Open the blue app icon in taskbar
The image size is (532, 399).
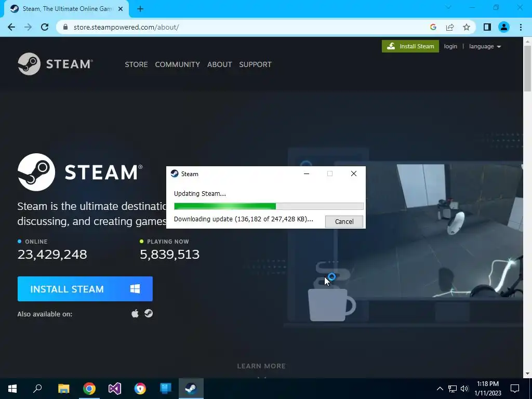(166, 389)
